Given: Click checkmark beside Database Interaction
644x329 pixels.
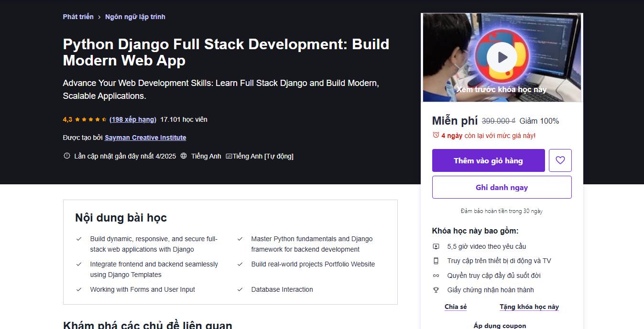Looking at the screenshot, I should pos(240,289).
